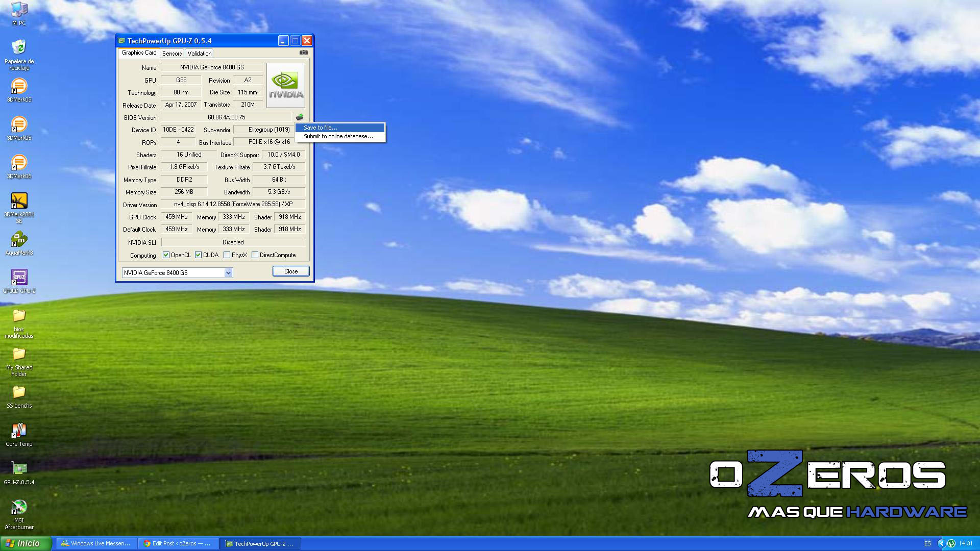This screenshot has height=551, width=980.
Task: Click the Bus Interface value PCI-E x16
Action: [x=269, y=142]
